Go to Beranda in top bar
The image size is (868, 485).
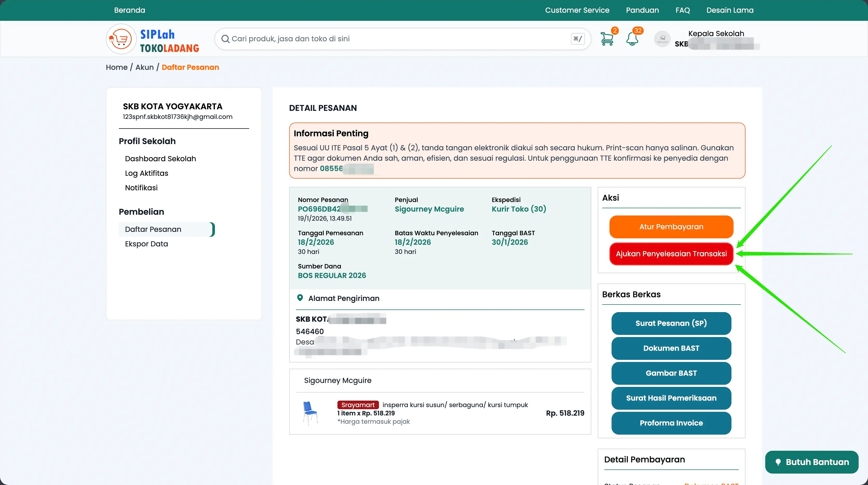[x=130, y=10]
